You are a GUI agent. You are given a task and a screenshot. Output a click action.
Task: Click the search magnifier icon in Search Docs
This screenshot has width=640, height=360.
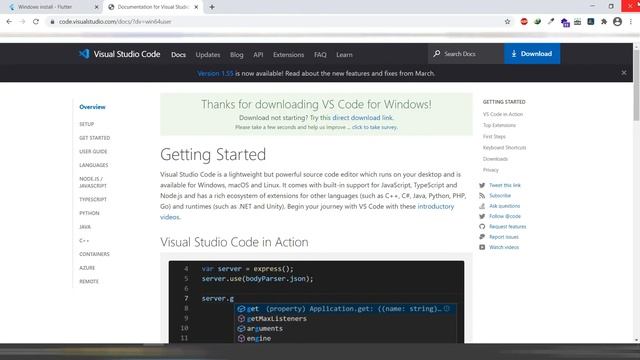[437, 53]
